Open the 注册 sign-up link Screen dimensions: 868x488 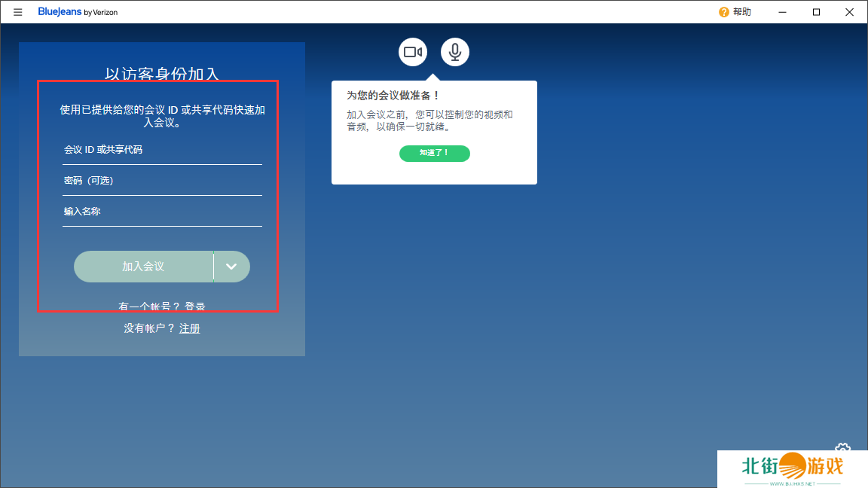click(x=190, y=328)
